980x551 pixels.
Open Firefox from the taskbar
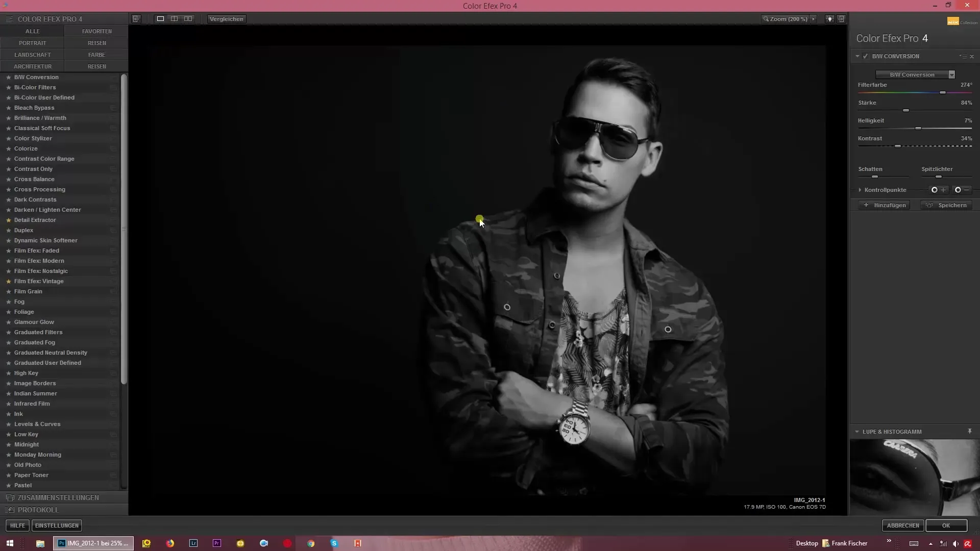[x=170, y=543]
